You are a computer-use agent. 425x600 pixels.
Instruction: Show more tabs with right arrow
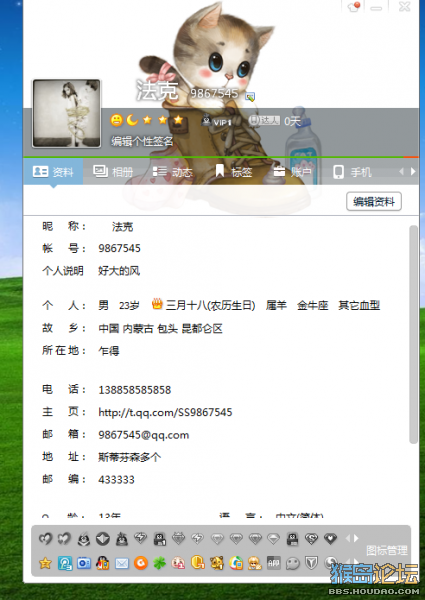pos(413,171)
